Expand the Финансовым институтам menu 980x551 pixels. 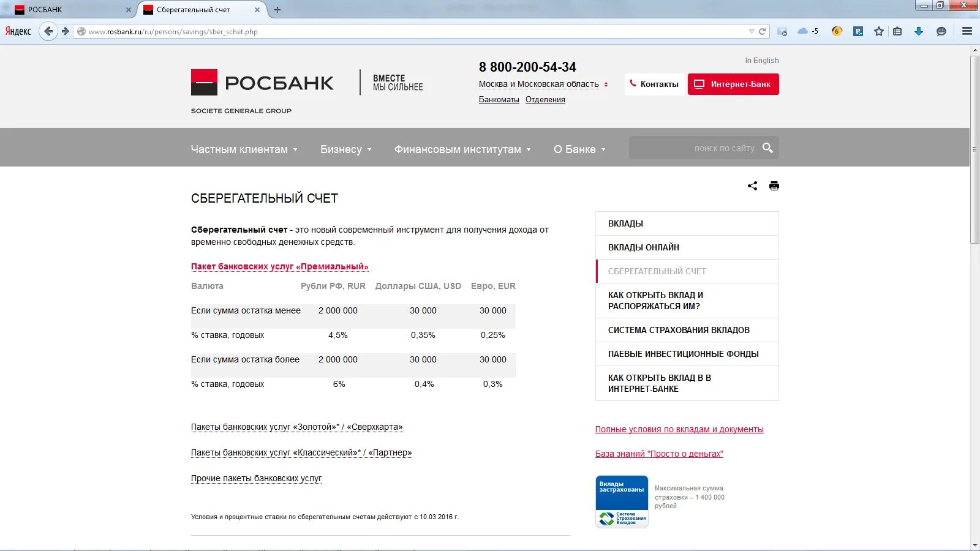click(x=462, y=149)
